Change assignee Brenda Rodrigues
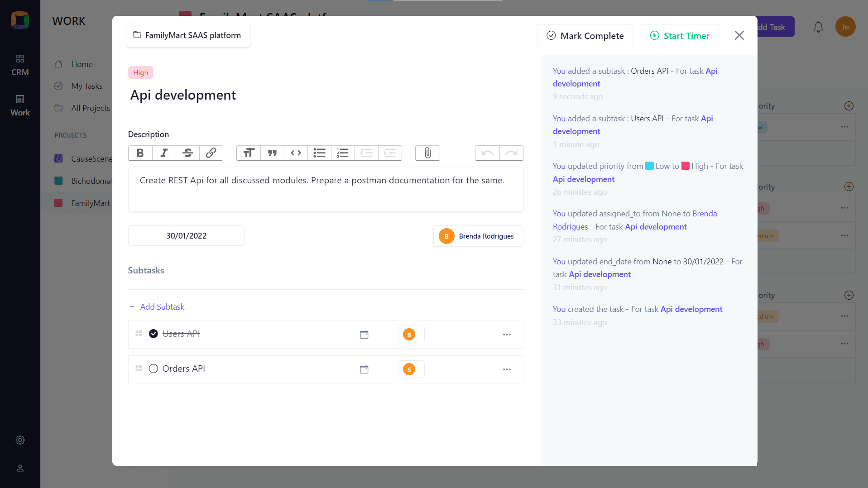868x488 pixels. (478, 236)
